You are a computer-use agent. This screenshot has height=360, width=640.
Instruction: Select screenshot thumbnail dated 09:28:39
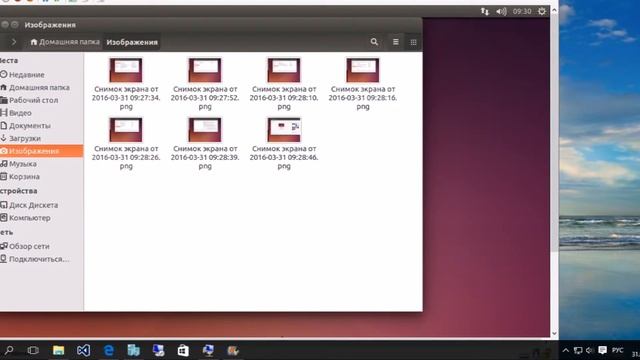tap(205, 129)
